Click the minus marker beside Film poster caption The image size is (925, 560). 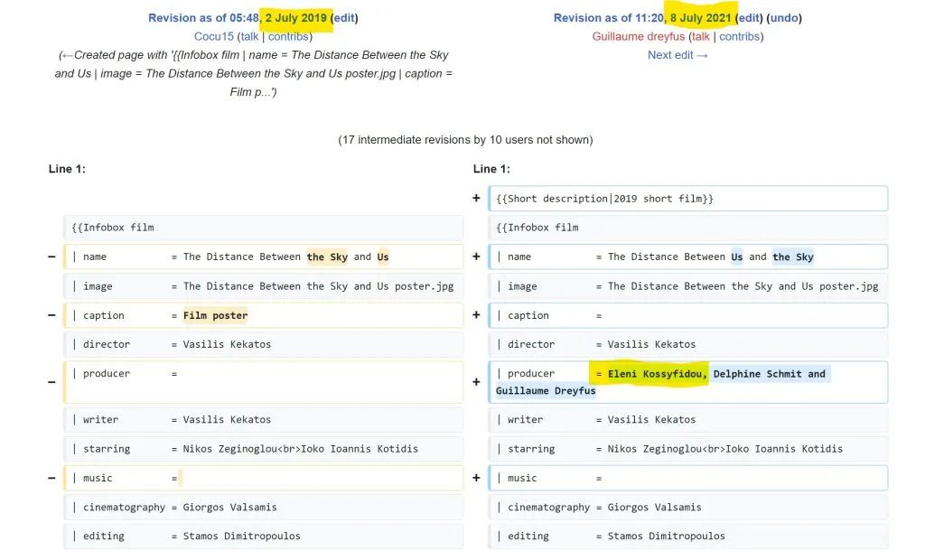click(51, 316)
